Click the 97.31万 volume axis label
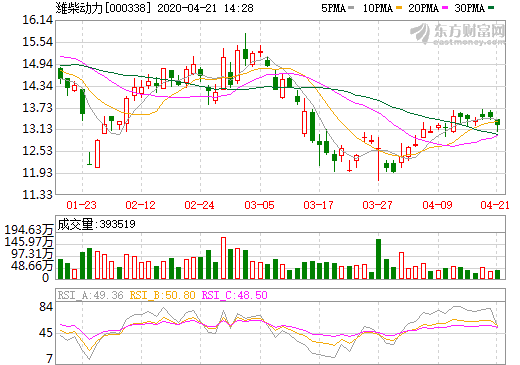The width and height of the screenshot is (520, 365). [32, 254]
